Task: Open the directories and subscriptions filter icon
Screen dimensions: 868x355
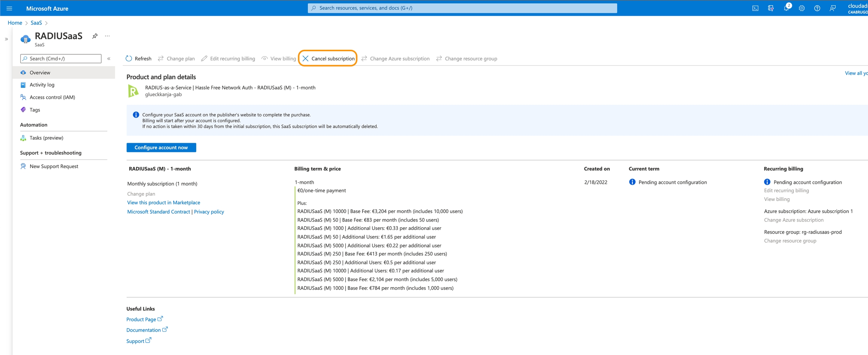Action: tap(771, 8)
